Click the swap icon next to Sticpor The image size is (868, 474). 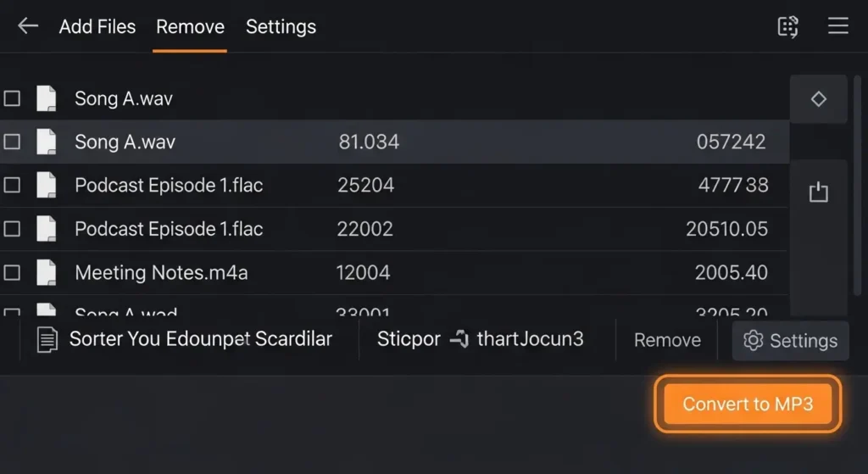pos(459,340)
